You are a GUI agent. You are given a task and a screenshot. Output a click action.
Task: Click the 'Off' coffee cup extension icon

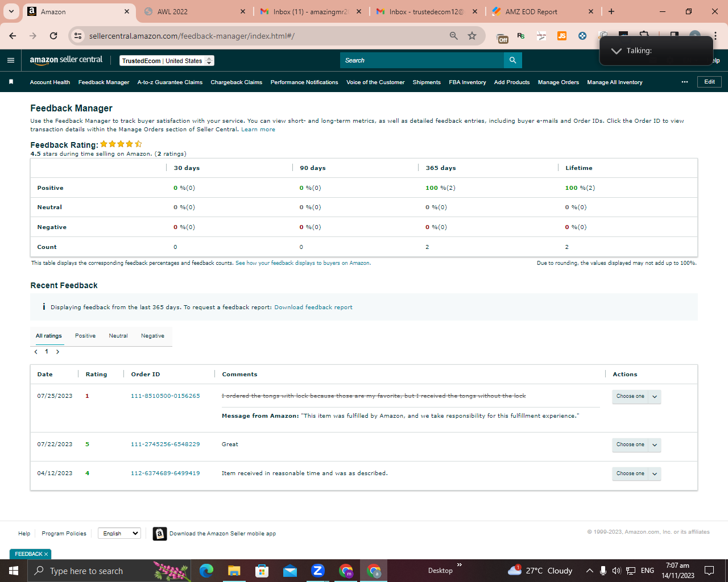point(502,38)
